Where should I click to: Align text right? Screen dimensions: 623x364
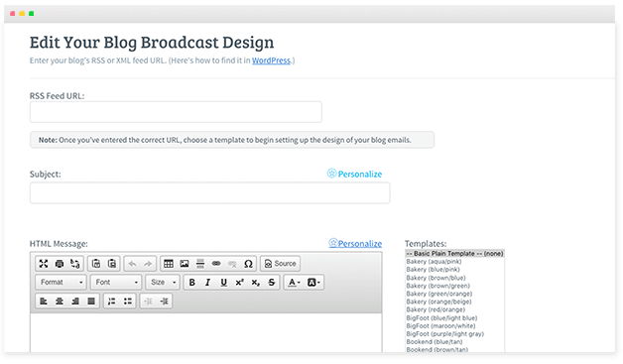click(x=75, y=302)
